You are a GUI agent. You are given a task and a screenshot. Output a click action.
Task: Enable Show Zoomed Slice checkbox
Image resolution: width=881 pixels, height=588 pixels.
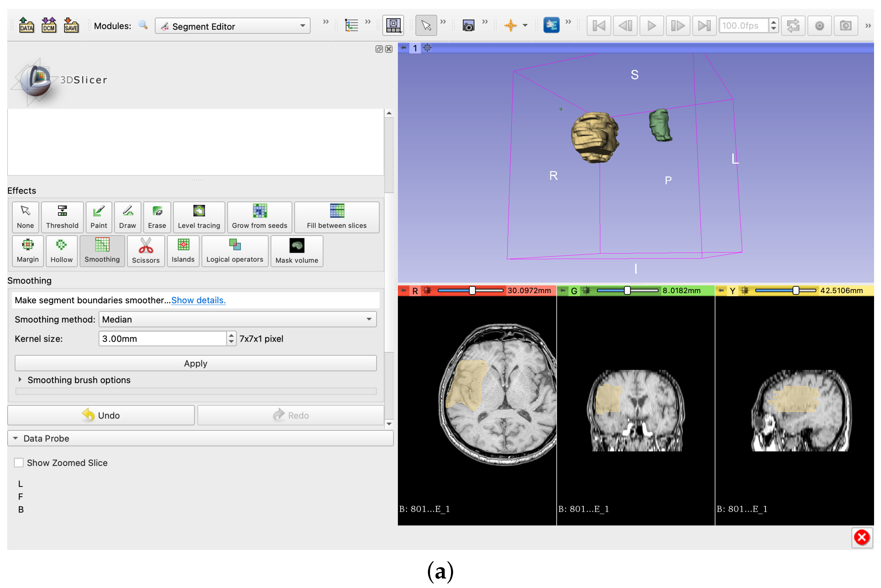pos(19,462)
